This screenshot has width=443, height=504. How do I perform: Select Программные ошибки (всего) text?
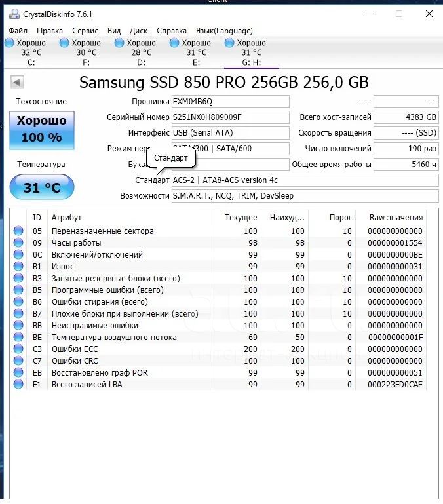tap(107, 290)
